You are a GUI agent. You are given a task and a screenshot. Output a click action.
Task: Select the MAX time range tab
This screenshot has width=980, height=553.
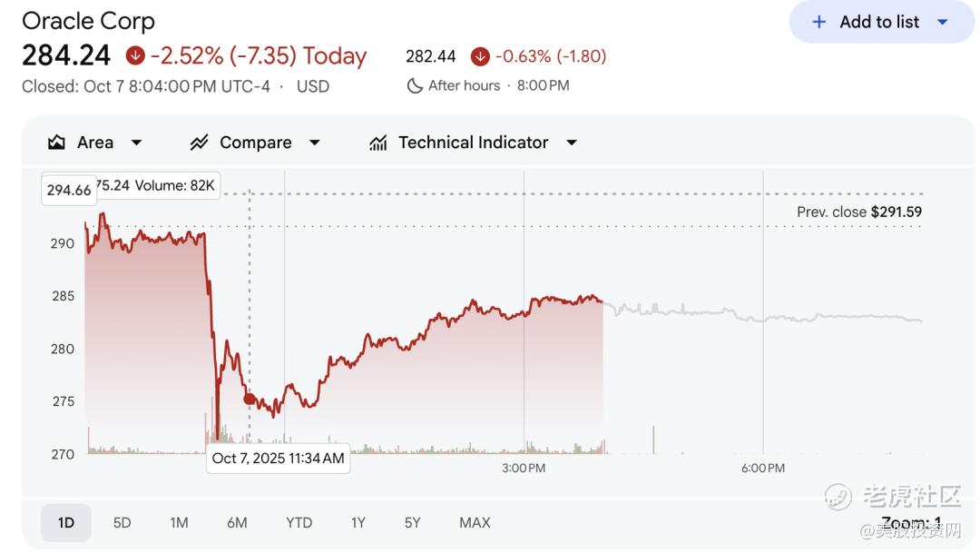click(475, 522)
